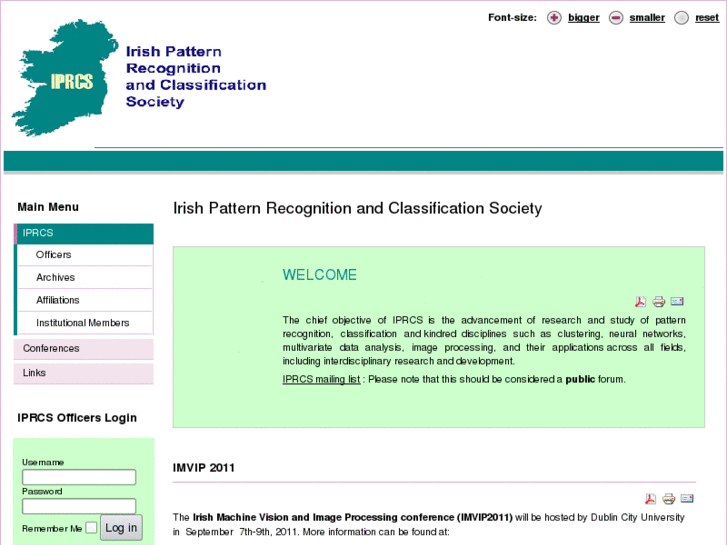Click email icon for the IMVIP 2011 article
Screen dimensions: 727x545
pos(687,499)
